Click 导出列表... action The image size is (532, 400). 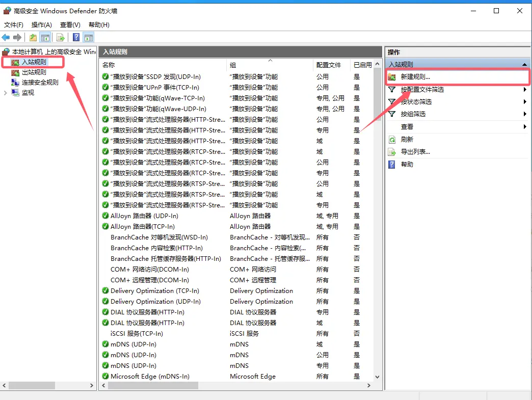click(415, 152)
